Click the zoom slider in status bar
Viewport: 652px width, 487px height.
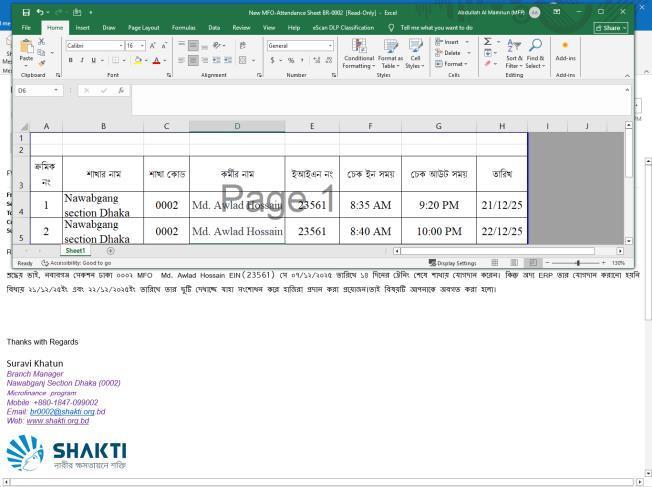pyautogui.click(x=578, y=263)
